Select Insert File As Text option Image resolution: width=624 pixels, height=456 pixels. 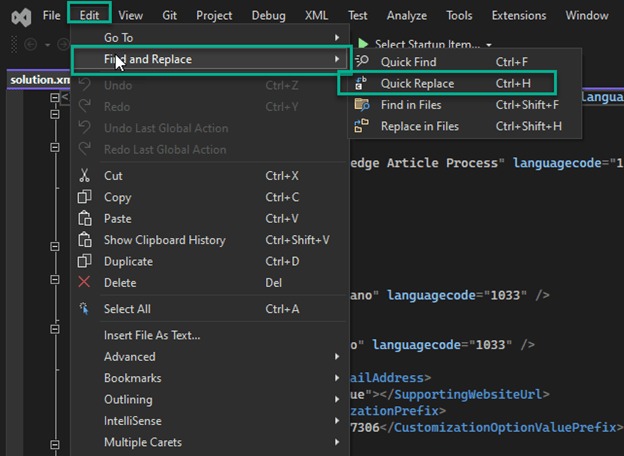[x=152, y=335]
